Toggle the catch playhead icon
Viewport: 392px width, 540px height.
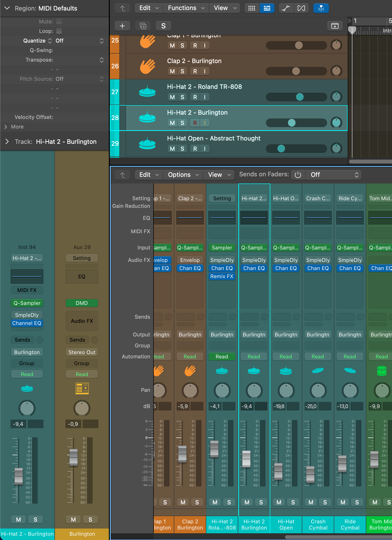click(x=321, y=8)
